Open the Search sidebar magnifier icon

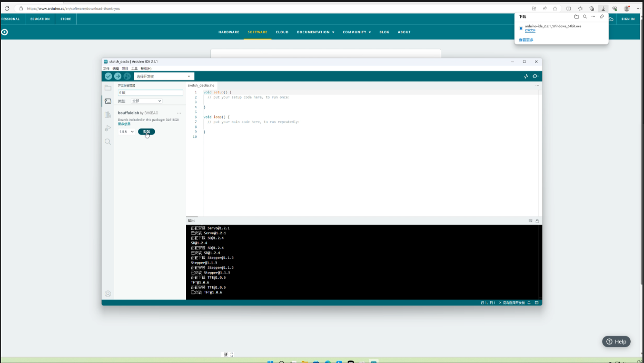(x=108, y=142)
